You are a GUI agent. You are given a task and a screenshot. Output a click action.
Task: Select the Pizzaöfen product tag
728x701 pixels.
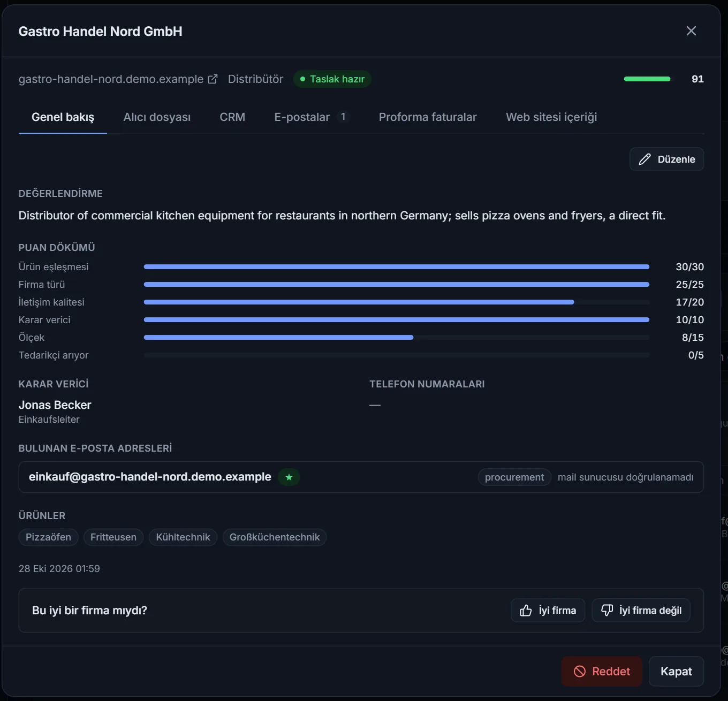pos(48,537)
